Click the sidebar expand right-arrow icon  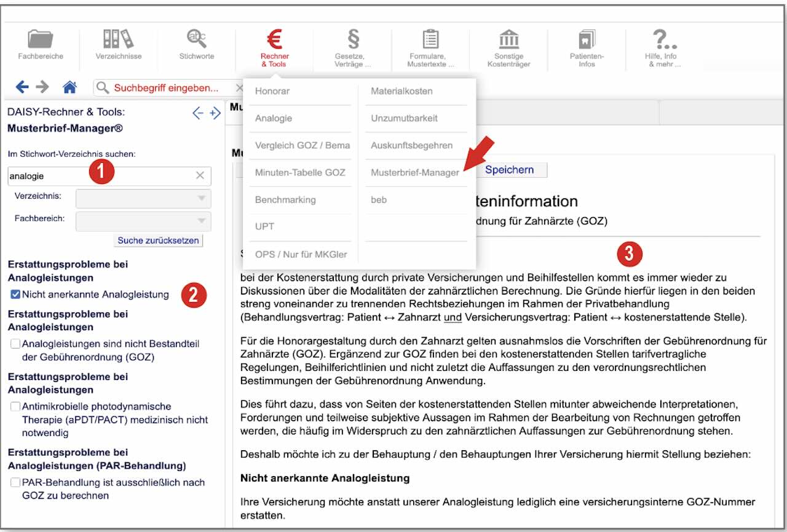pyautogui.click(x=215, y=113)
